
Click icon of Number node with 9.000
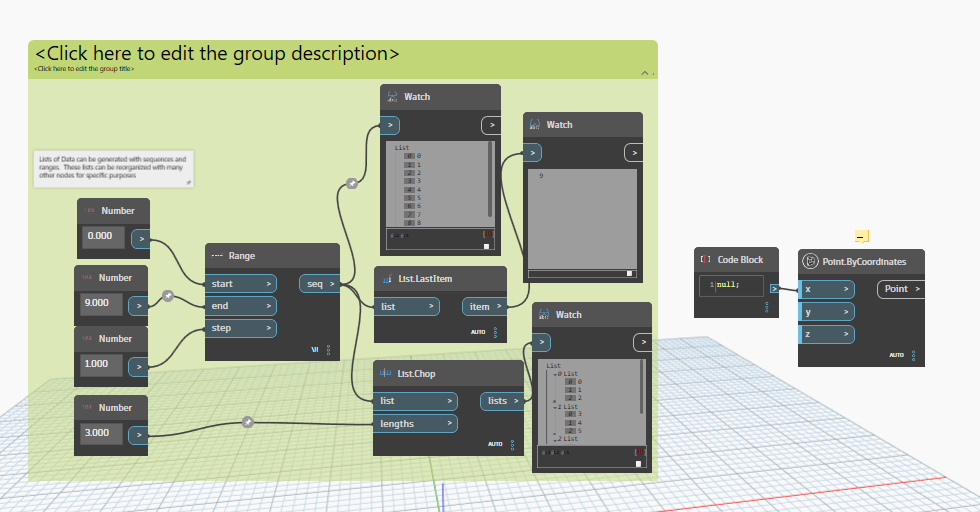[x=87, y=278]
